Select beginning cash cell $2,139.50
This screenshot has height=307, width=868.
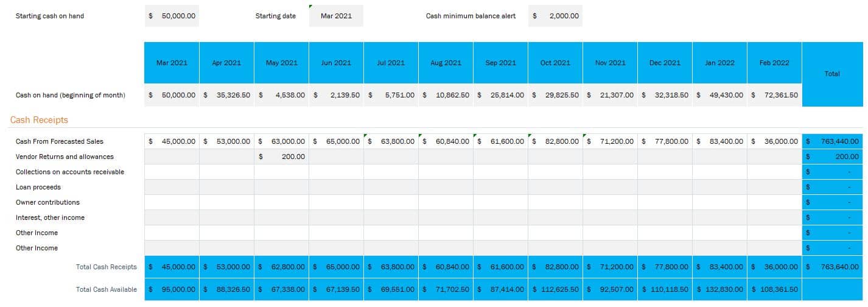point(336,95)
